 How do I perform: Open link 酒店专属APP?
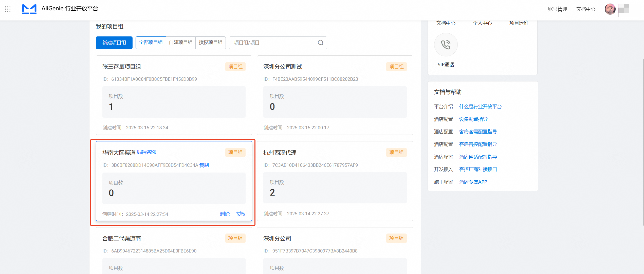tap(473, 182)
